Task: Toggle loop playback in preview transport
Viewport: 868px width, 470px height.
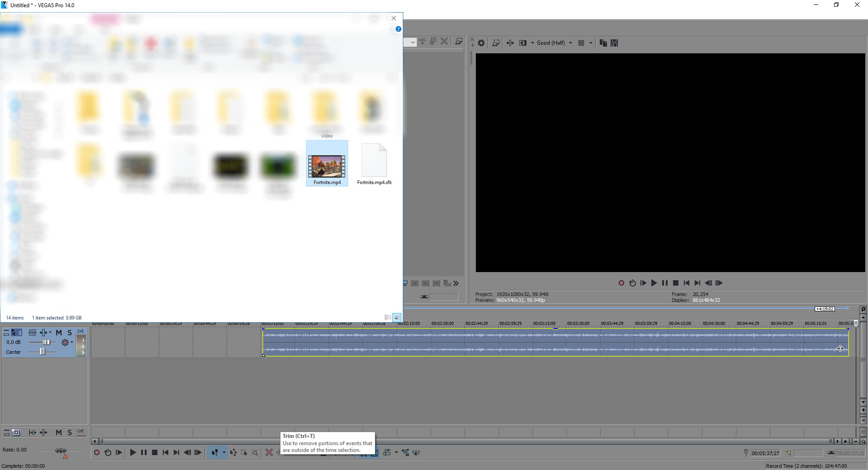Action: (x=632, y=283)
